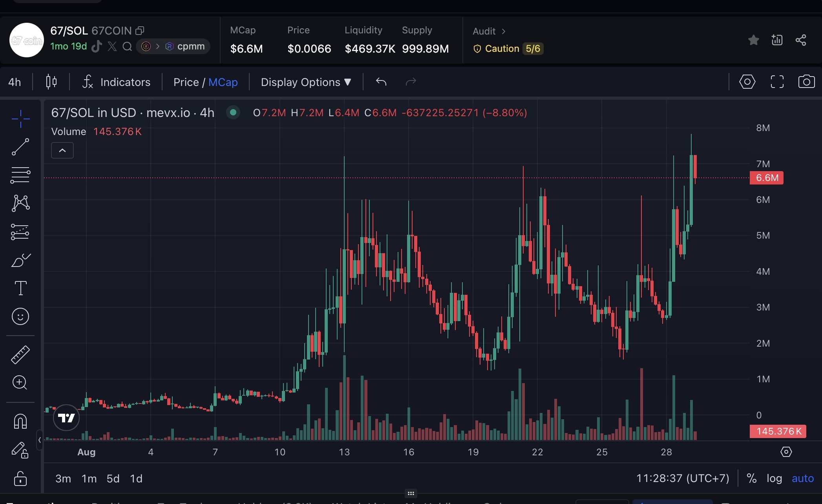Click the 67 coin token avatar
This screenshot has width=822, height=504.
click(27, 40)
